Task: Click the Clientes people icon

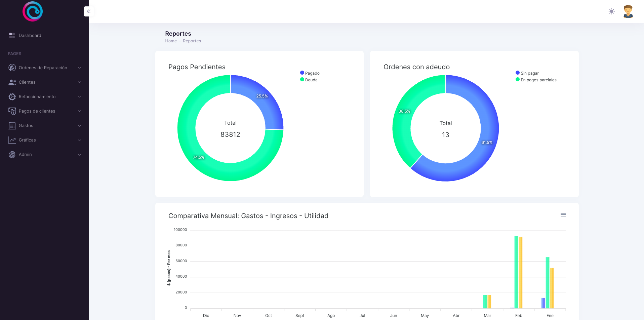Action: click(x=12, y=82)
